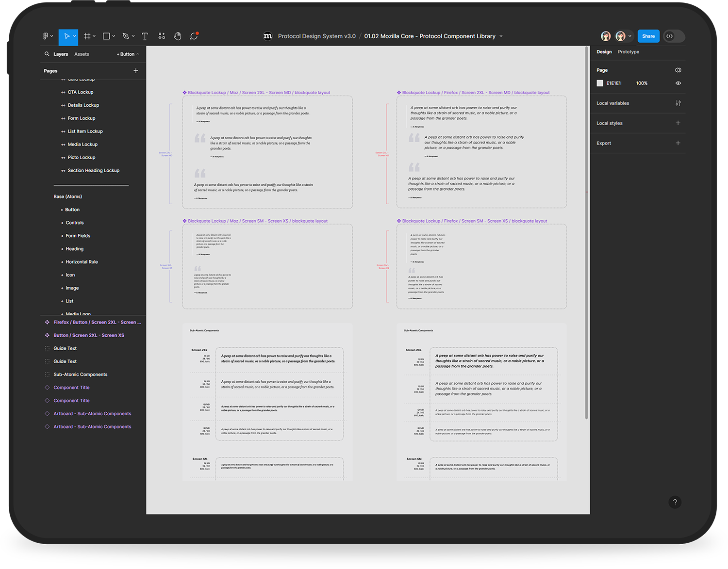Toggle Dev Mode switch

pos(674,36)
